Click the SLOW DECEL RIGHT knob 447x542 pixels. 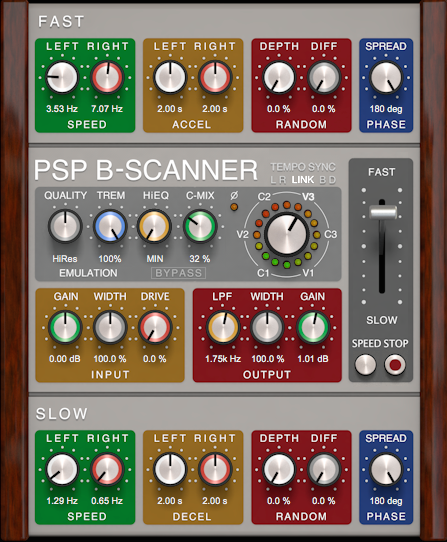[x=215, y=470]
